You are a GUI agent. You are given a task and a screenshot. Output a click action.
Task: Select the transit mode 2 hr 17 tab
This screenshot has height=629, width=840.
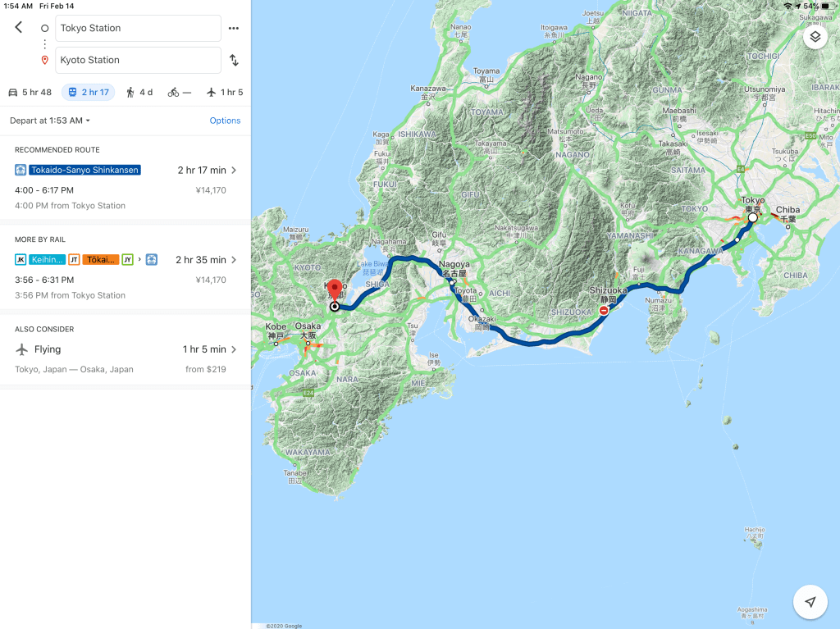(x=89, y=92)
